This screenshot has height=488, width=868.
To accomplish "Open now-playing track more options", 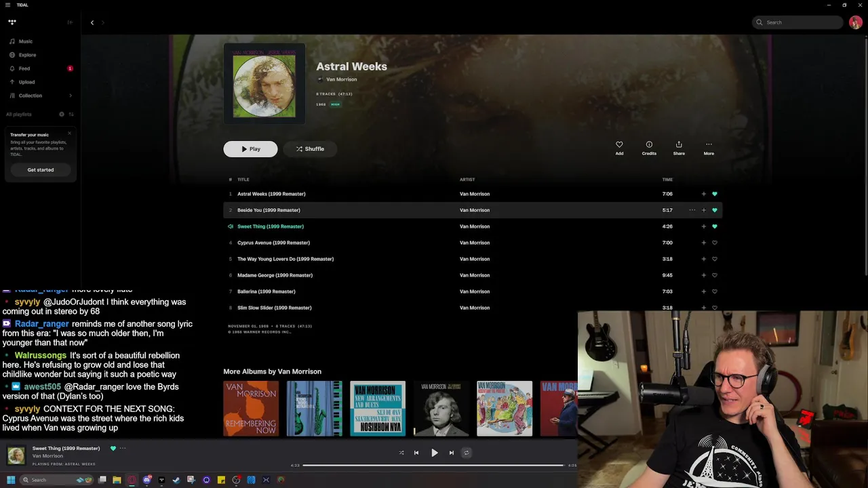I will coord(123,448).
